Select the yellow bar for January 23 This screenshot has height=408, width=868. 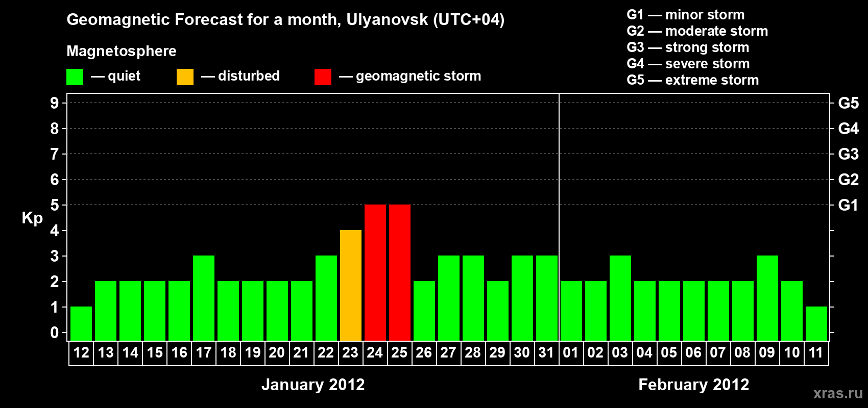click(x=351, y=285)
